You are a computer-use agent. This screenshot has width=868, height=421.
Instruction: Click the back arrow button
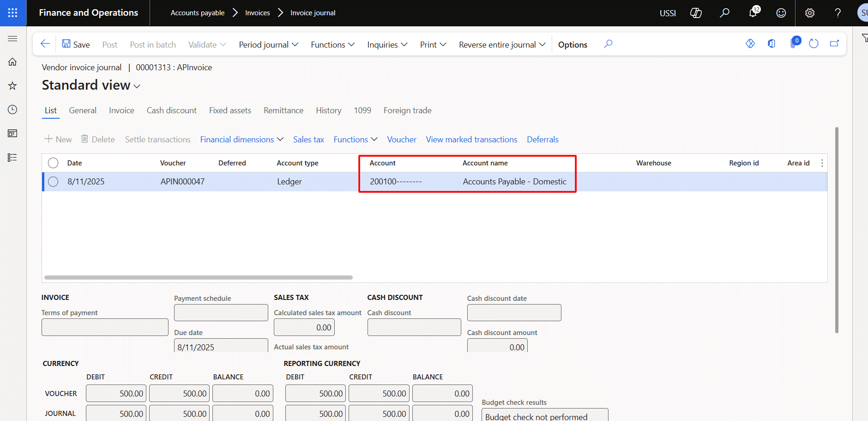(45, 44)
